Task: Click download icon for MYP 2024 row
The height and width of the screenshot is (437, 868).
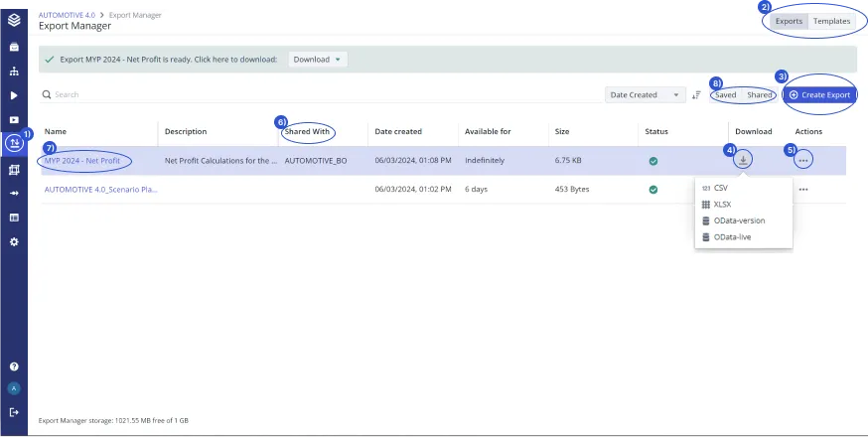Action: click(x=744, y=160)
